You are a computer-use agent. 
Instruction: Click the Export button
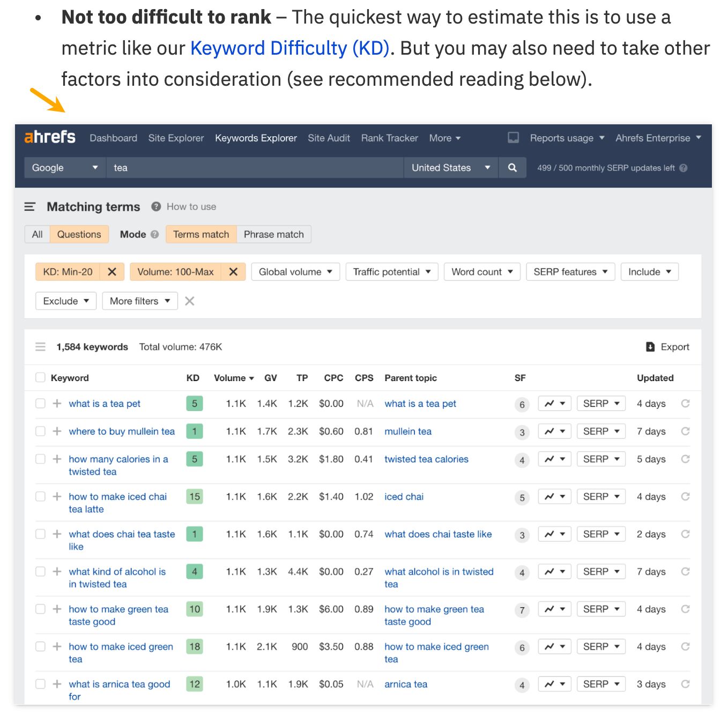[x=667, y=347]
